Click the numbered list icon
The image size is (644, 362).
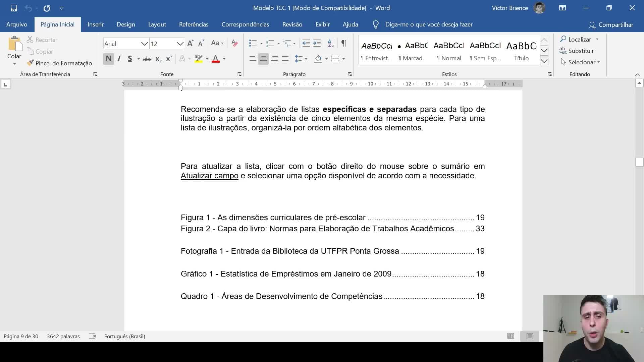coord(270,43)
